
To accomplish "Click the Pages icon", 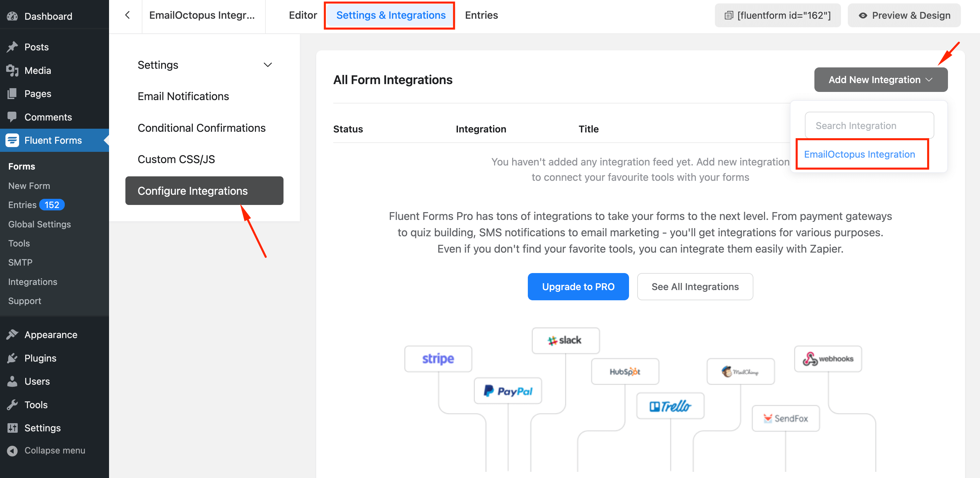I will [12, 94].
